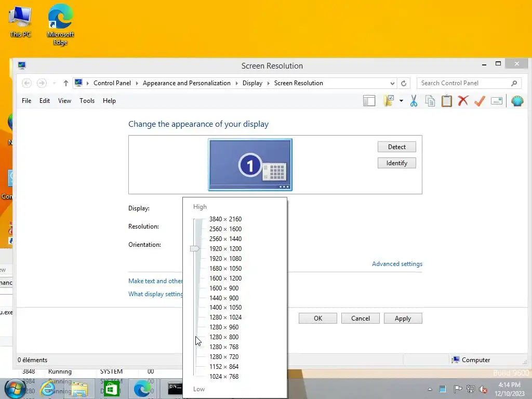
Task: Select 1280 × 720 resolution
Action: pos(224,356)
